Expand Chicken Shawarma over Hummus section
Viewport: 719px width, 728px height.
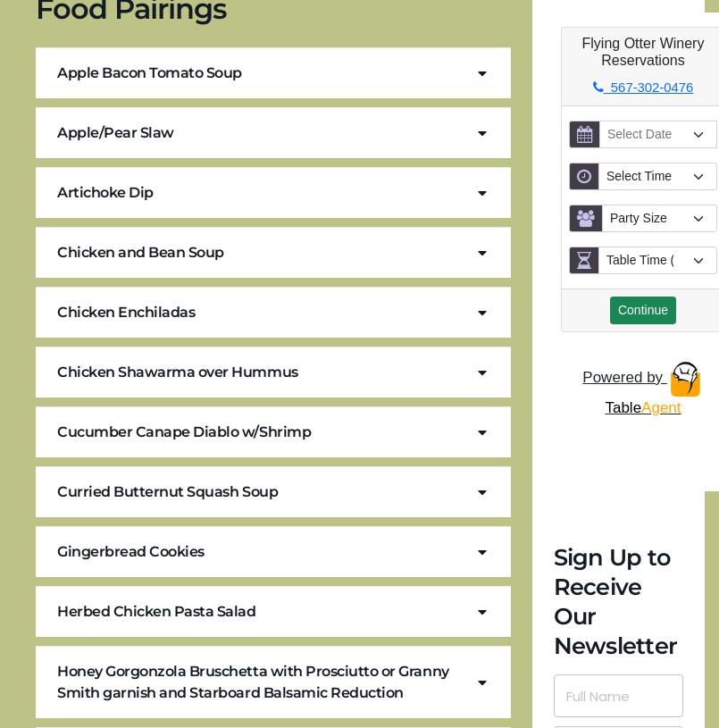click(273, 372)
